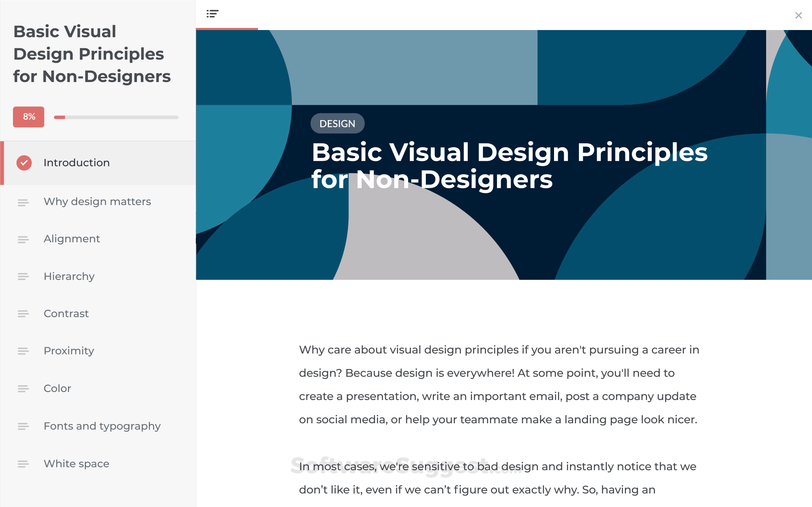
Task: Open the Fonts and typography lesson
Action: (x=102, y=426)
